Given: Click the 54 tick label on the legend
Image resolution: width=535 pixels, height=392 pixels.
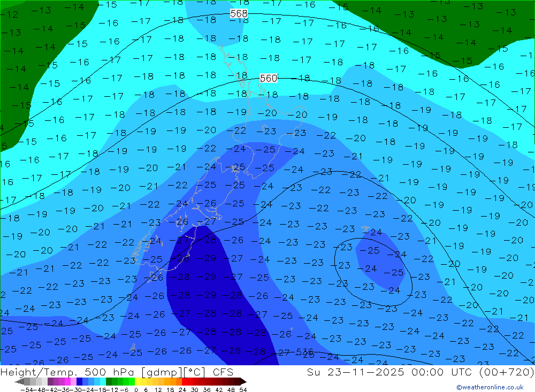Looking at the screenshot, I should point(243,390).
